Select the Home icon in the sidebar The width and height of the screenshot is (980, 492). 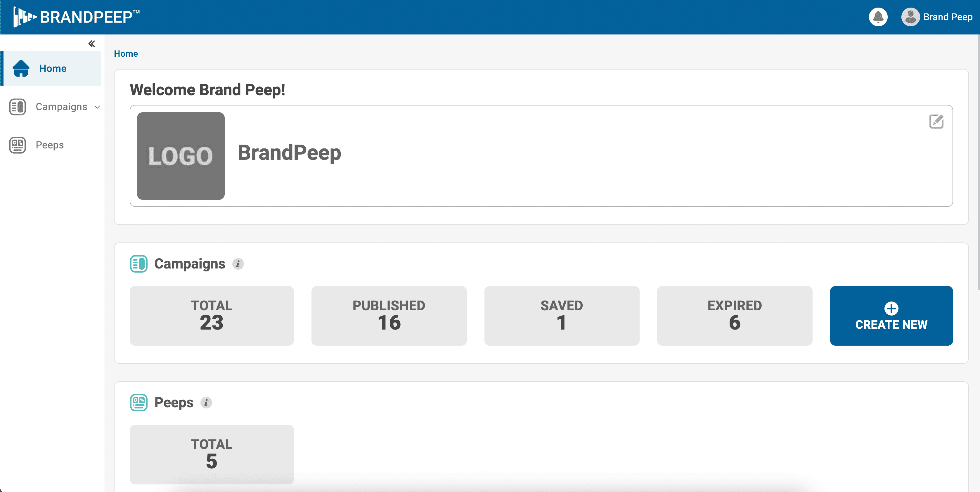tap(21, 68)
